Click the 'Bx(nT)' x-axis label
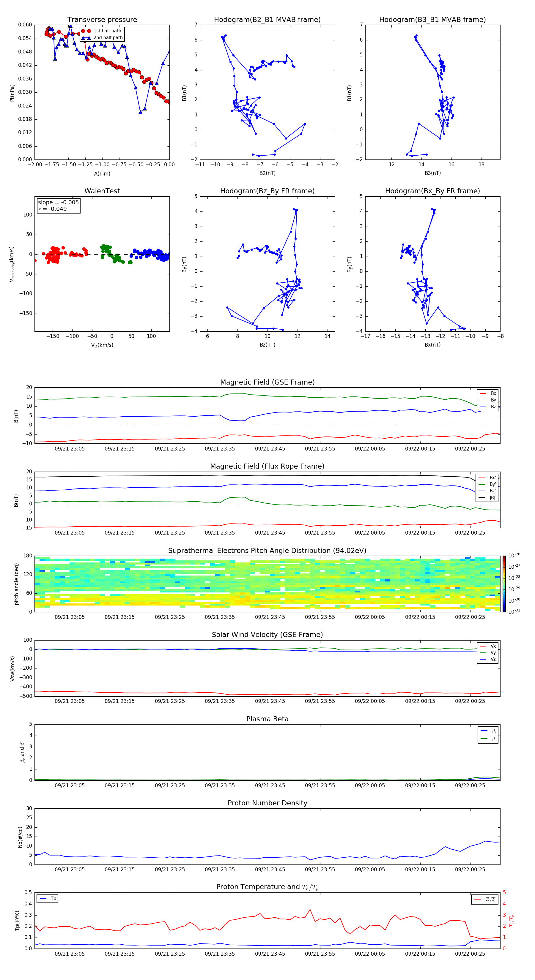This screenshot has width=535, height=980. click(x=432, y=345)
